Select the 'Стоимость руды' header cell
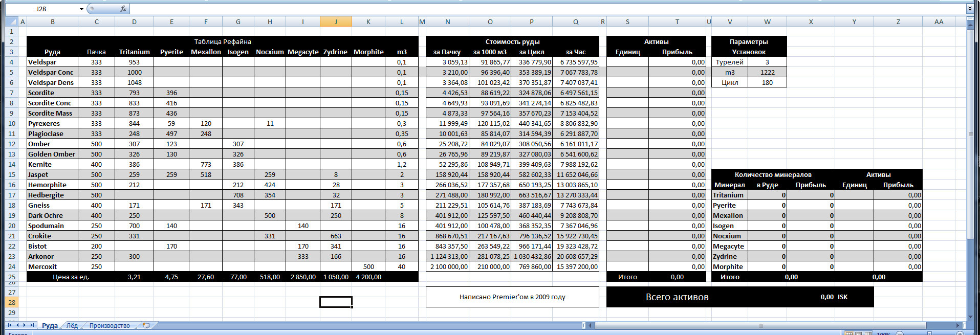The width and height of the screenshot is (980, 335). [512, 41]
